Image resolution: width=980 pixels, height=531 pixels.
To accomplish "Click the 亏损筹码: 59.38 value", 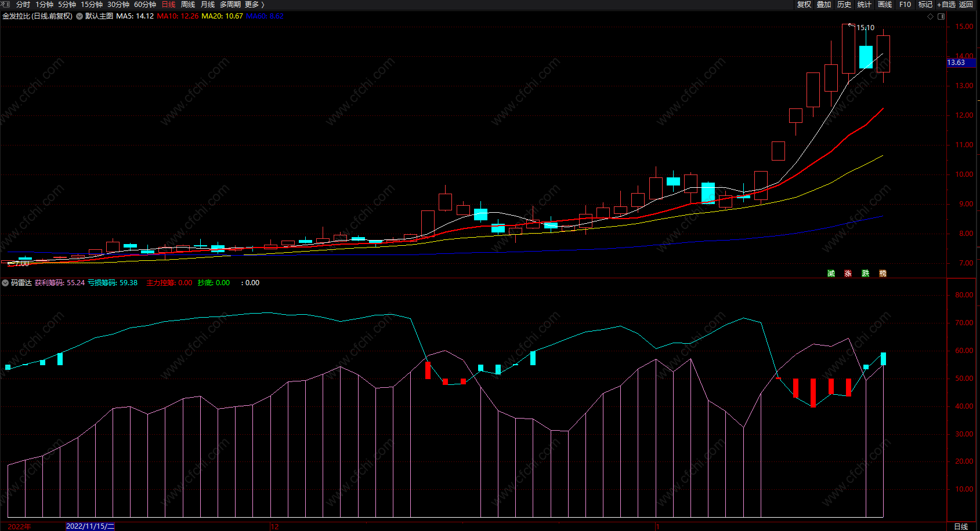I will pyautogui.click(x=113, y=283).
